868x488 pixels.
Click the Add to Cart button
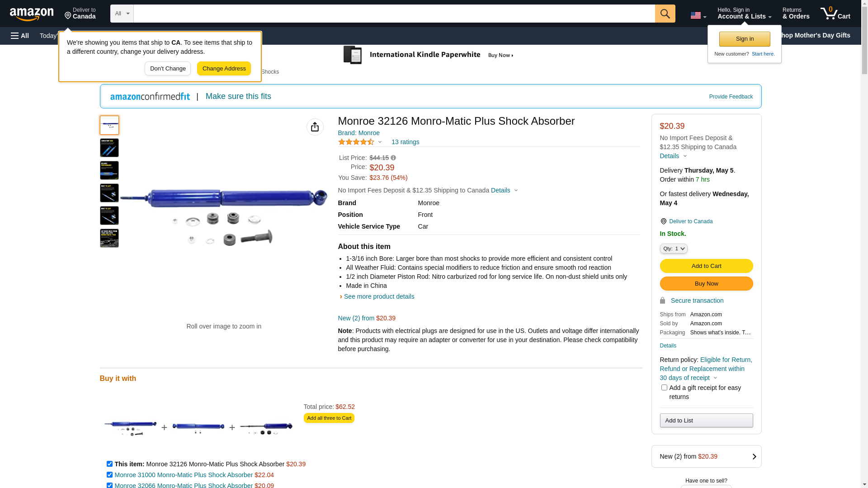706,266
